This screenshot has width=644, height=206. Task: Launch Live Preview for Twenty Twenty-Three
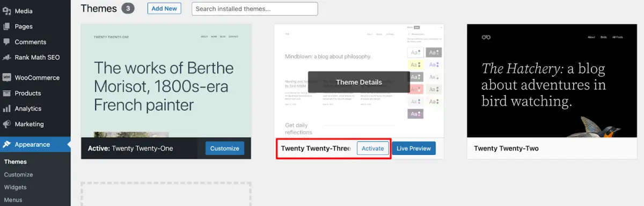coord(413,148)
